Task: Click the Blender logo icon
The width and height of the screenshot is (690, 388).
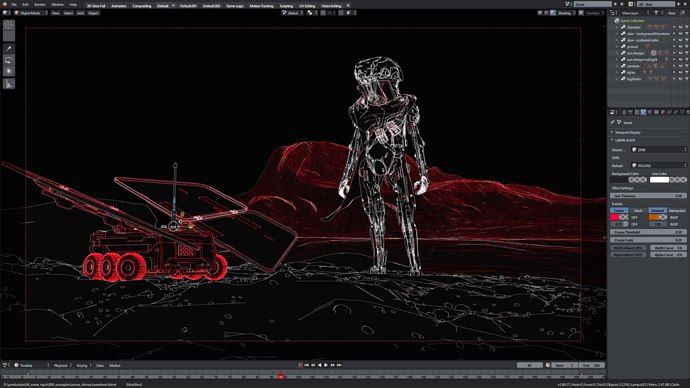Action: click(x=4, y=4)
